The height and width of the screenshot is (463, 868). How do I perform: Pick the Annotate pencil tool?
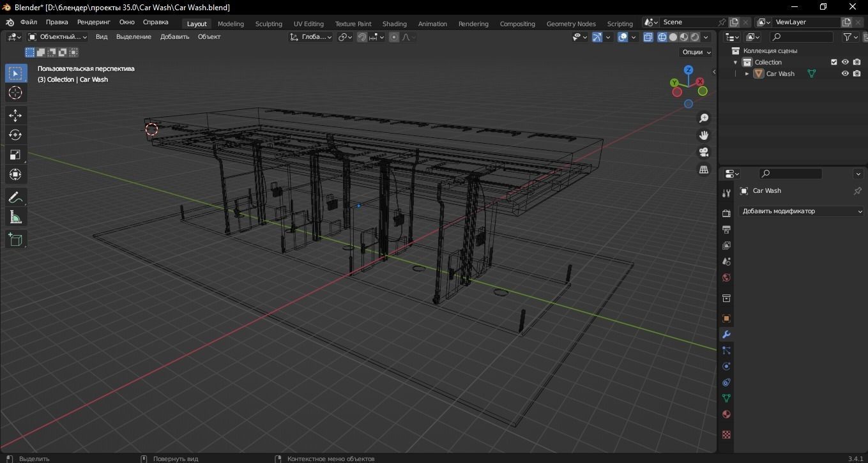click(15, 198)
